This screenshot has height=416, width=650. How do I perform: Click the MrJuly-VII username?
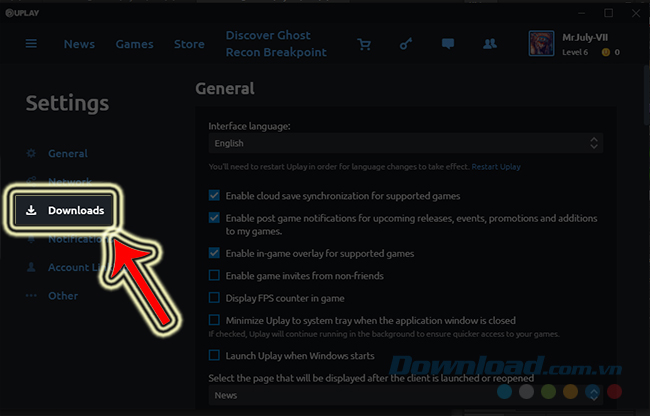click(x=585, y=38)
